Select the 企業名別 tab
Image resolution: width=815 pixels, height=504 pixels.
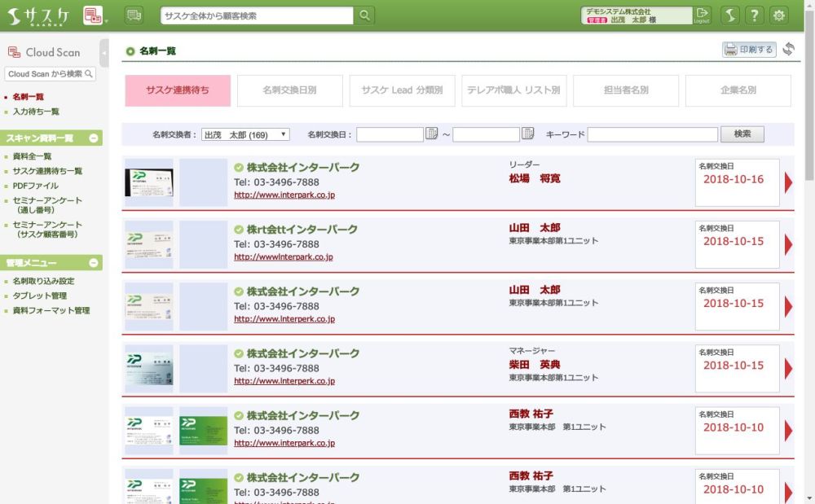point(738,90)
